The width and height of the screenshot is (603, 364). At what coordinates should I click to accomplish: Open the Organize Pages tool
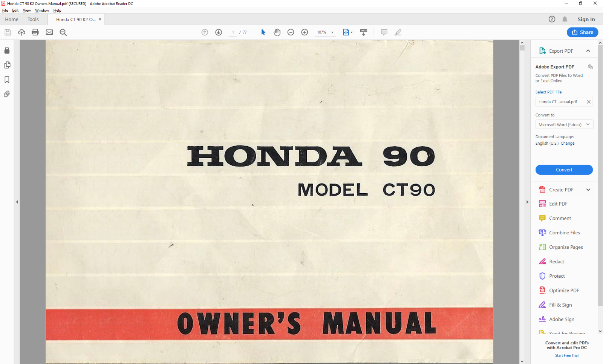click(x=561, y=247)
